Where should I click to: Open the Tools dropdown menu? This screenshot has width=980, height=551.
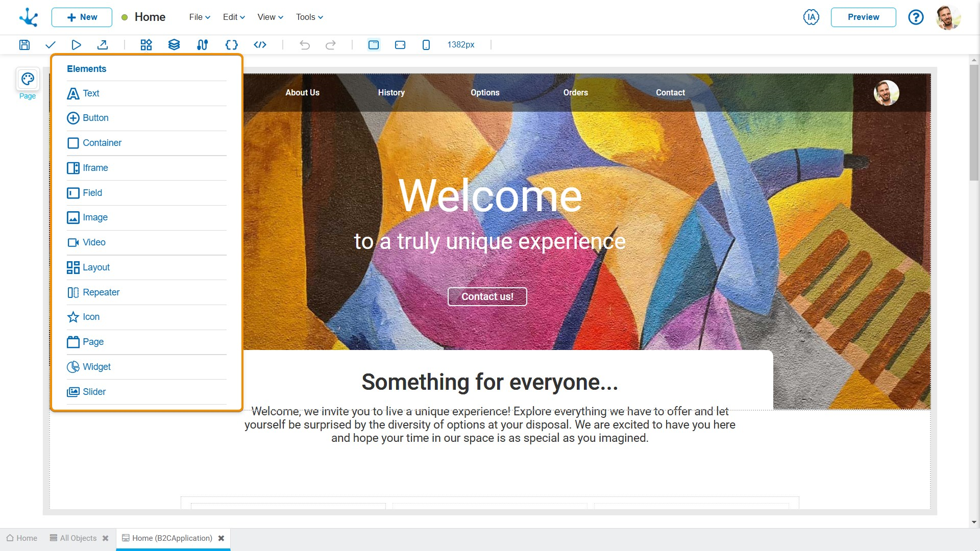[309, 17]
